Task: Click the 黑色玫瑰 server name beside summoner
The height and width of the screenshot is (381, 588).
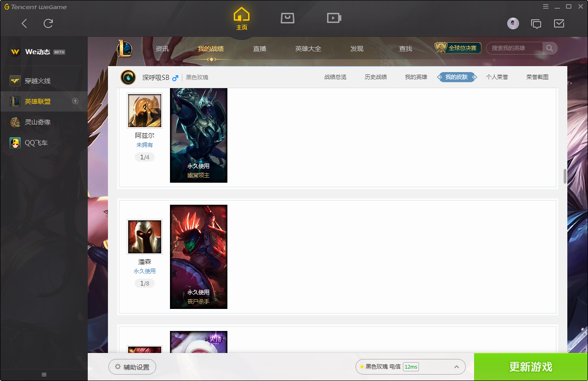Action: pyautogui.click(x=197, y=78)
